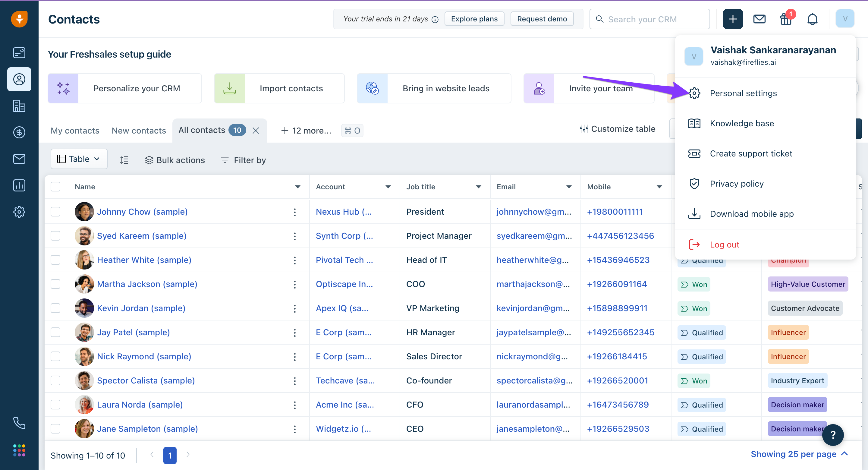Screen dimensions: 868x470
Task: Open the Freshworks app switcher grid icon
Action: tap(19, 450)
